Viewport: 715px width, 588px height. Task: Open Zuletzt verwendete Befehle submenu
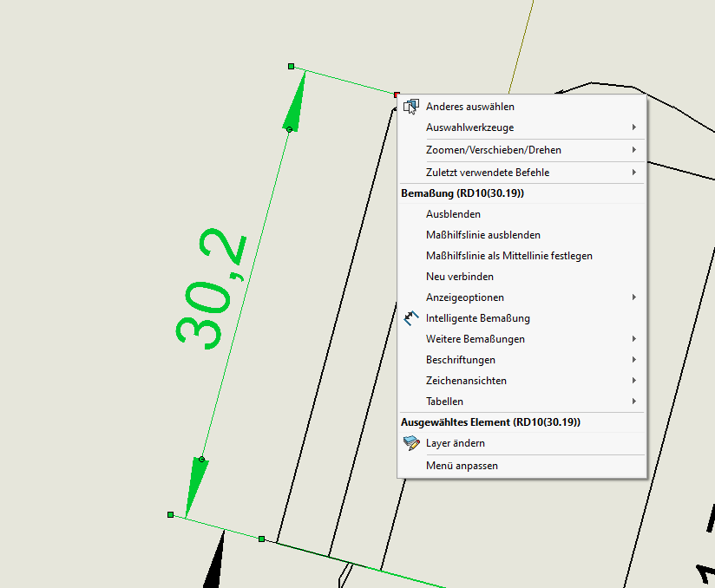[x=521, y=173]
